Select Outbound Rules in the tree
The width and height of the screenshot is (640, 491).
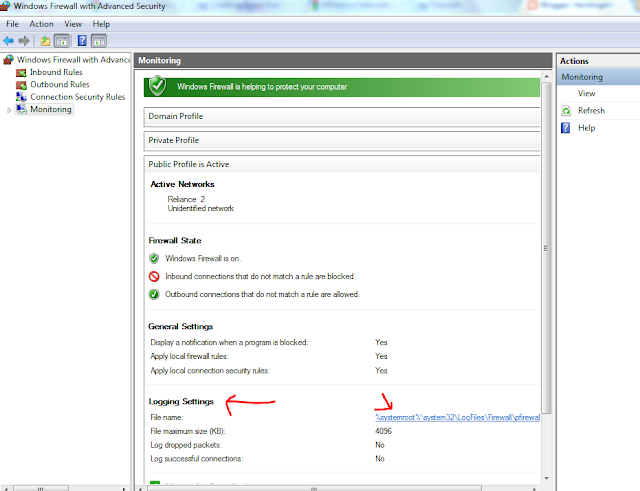[x=60, y=84]
